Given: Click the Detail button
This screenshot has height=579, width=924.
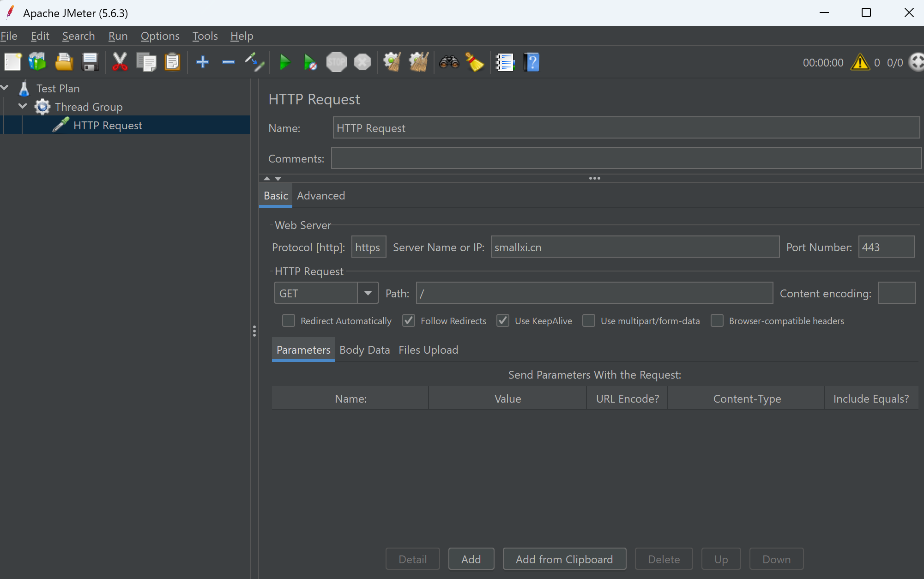Looking at the screenshot, I should click(x=413, y=559).
